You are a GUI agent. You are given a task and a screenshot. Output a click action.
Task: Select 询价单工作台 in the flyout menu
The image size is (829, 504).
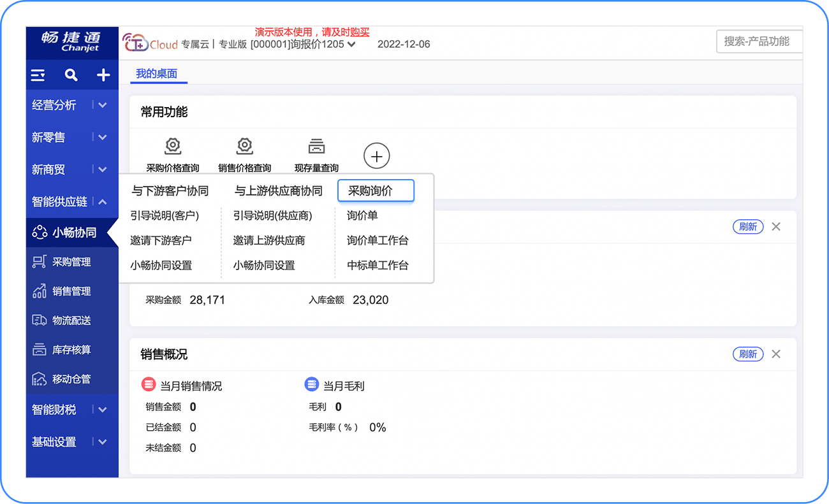click(x=378, y=241)
